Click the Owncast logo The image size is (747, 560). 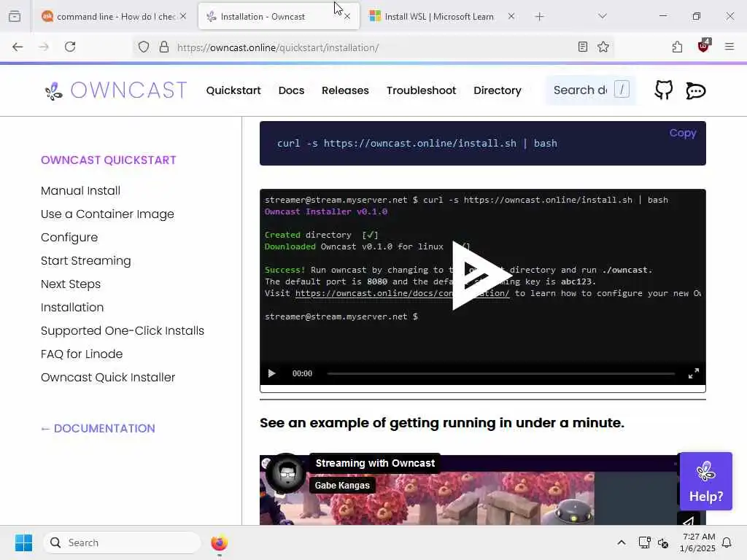coord(115,90)
